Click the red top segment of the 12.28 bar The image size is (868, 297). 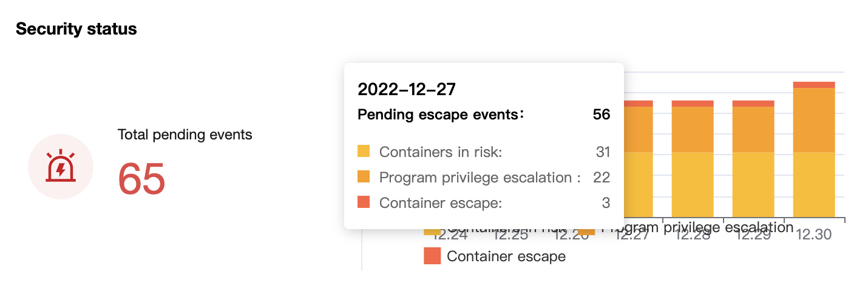click(693, 104)
